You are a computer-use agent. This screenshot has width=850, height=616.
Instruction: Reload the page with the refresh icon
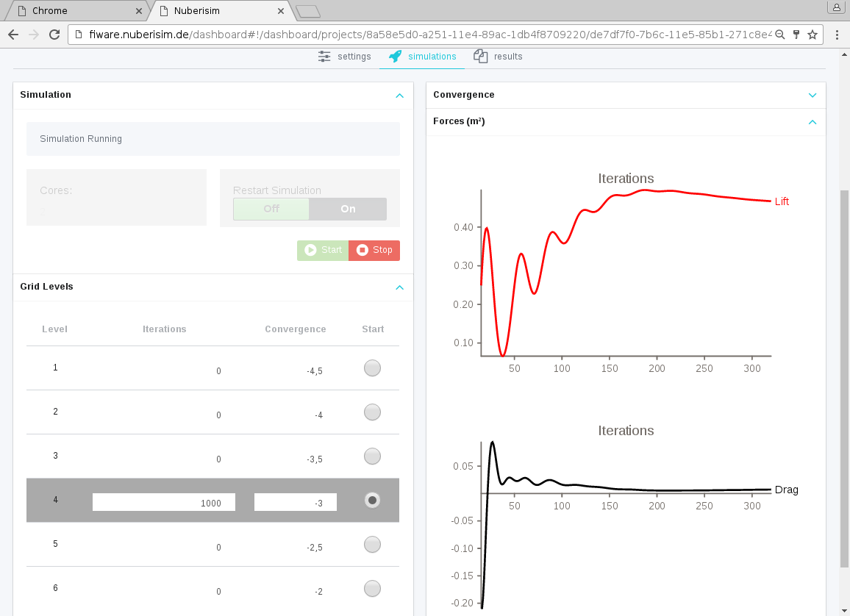click(54, 35)
